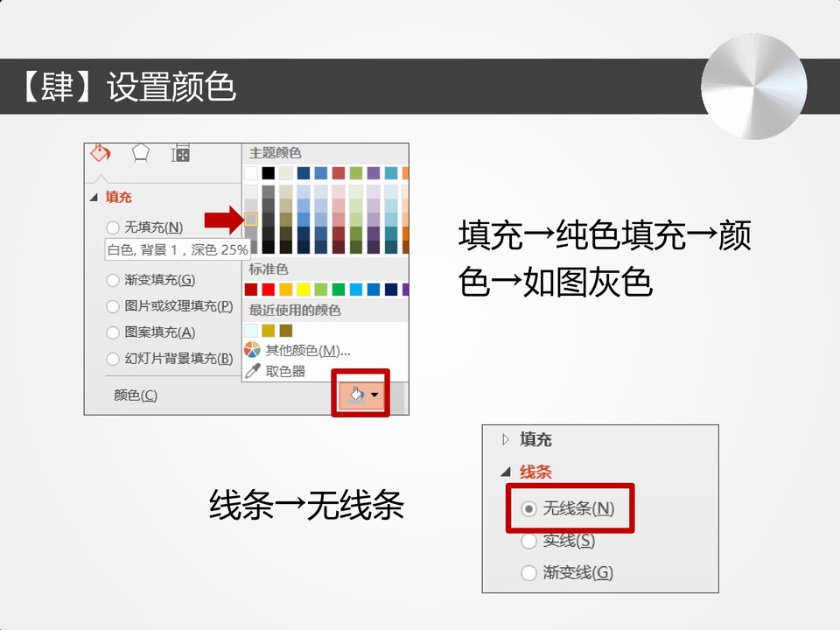
Task: Click the silver metallic disc graphic
Action: coord(753,87)
